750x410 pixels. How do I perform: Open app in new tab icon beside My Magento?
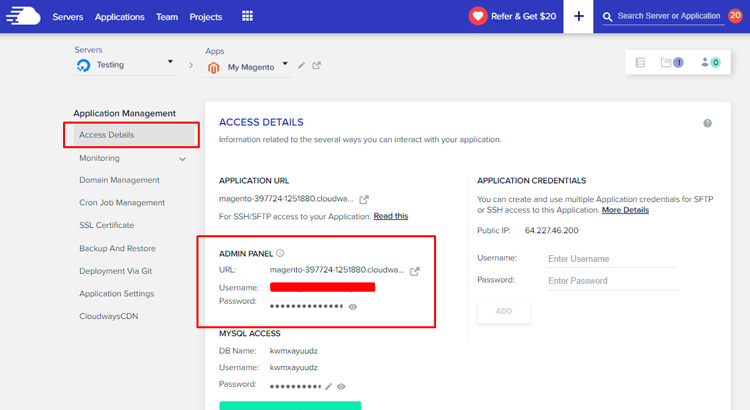(x=317, y=65)
